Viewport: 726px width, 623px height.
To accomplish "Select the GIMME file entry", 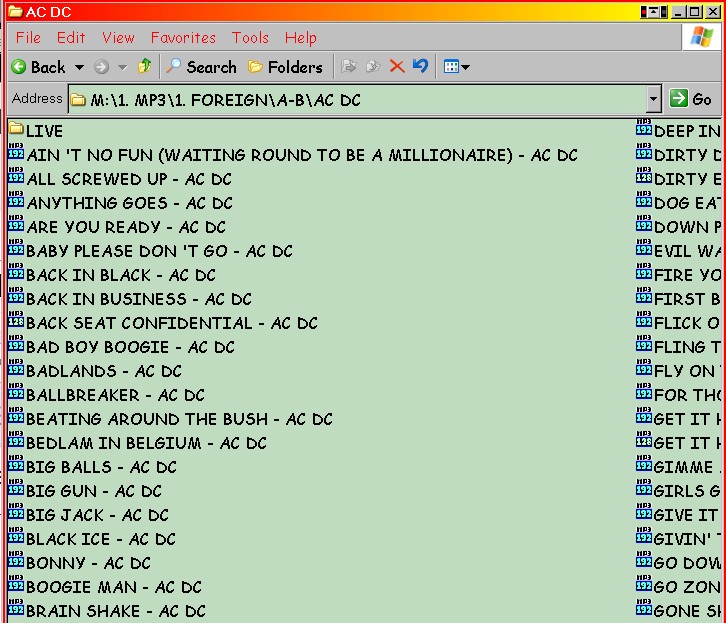I will (678, 467).
